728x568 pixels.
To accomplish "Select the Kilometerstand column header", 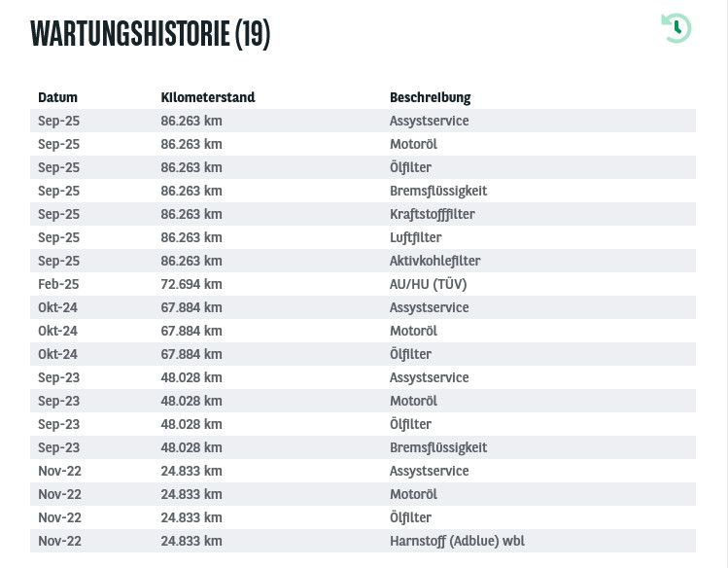I will point(208,97).
